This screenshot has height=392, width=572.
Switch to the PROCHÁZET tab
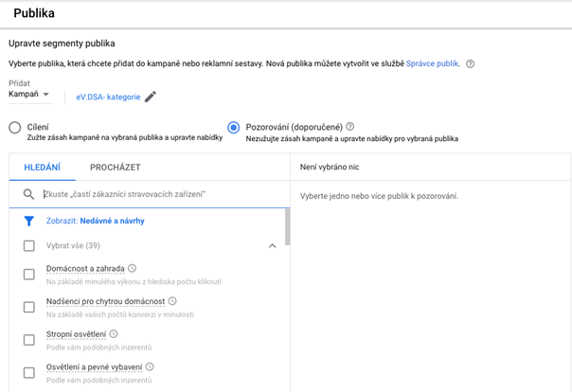(x=116, y=168)
